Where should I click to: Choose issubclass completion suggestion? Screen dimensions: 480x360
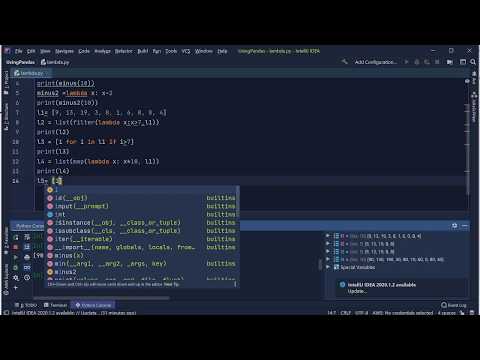(x=142, y=231)
